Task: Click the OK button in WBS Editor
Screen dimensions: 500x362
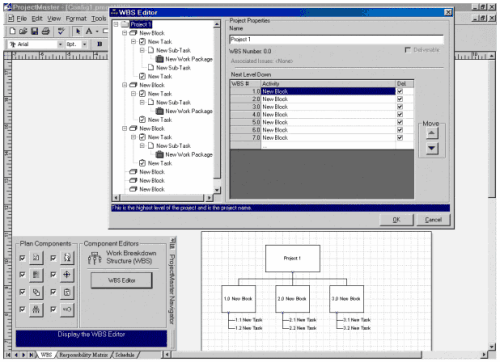Action: [396, 220]
